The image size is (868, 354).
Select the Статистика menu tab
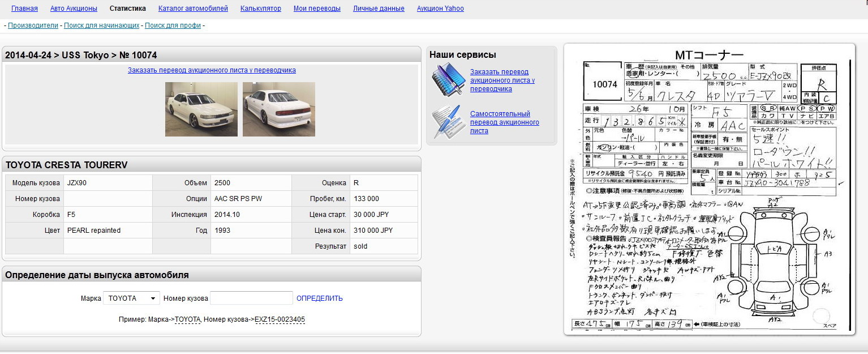[x=128, y=8]
